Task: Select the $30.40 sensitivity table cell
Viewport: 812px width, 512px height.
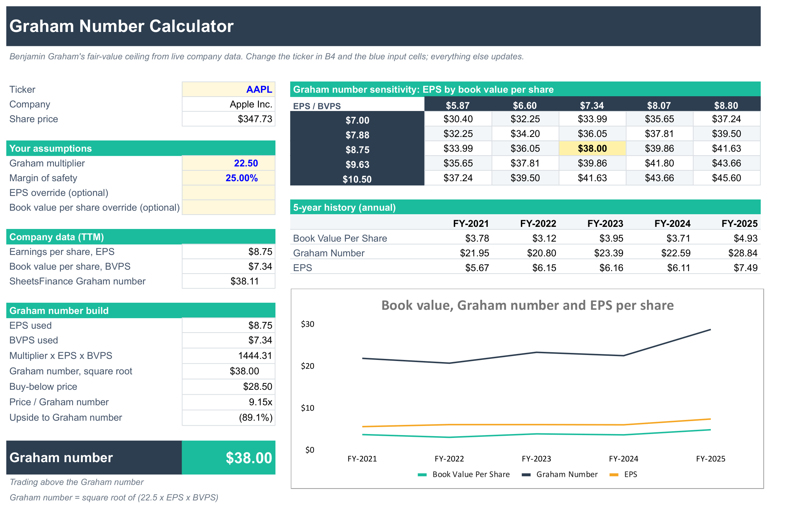Action: (458, 119)
